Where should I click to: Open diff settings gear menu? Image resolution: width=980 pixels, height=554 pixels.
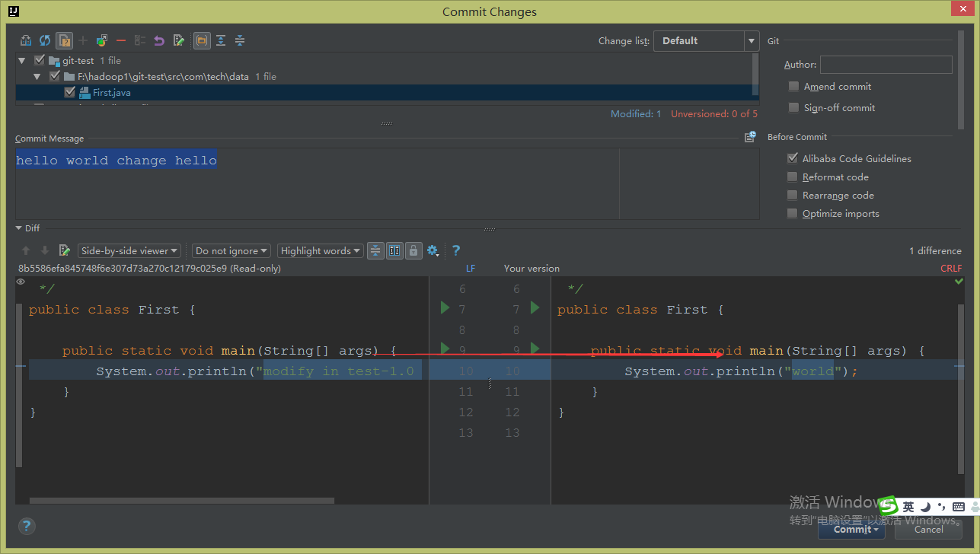point(433,250)
